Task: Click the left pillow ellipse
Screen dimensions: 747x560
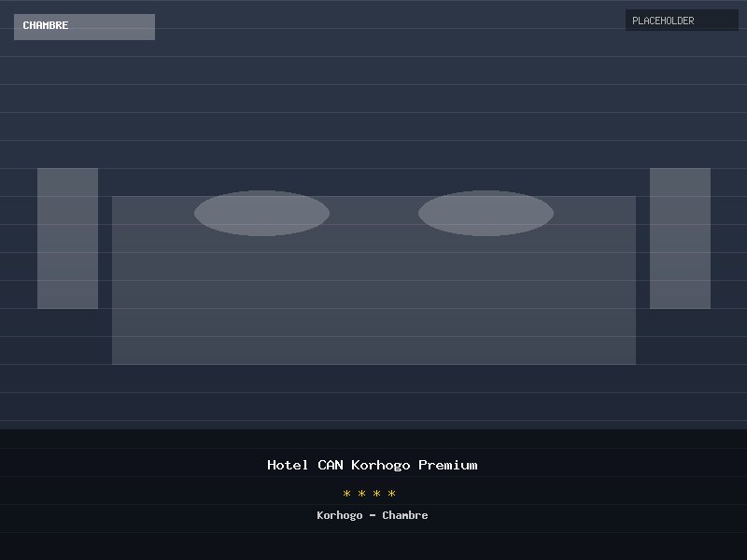Action: 261,213
